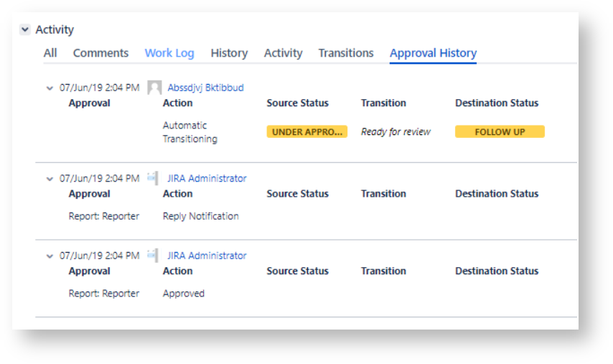This screenshot has height=364, width=613.
Task: Click the JIRA Administrator avatar in Reply Notification entry
Action: [152, 178]
